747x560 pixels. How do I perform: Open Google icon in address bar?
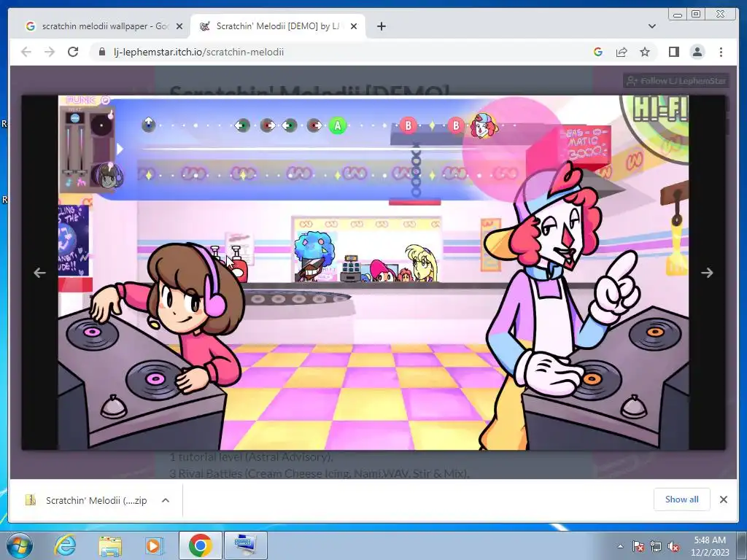pos(598,52)
